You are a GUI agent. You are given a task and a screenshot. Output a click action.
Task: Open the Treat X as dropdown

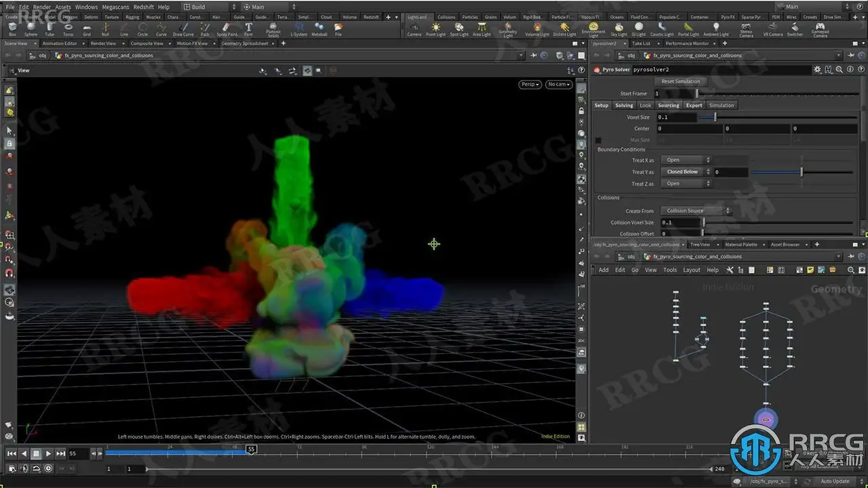(x=686, y=160)
